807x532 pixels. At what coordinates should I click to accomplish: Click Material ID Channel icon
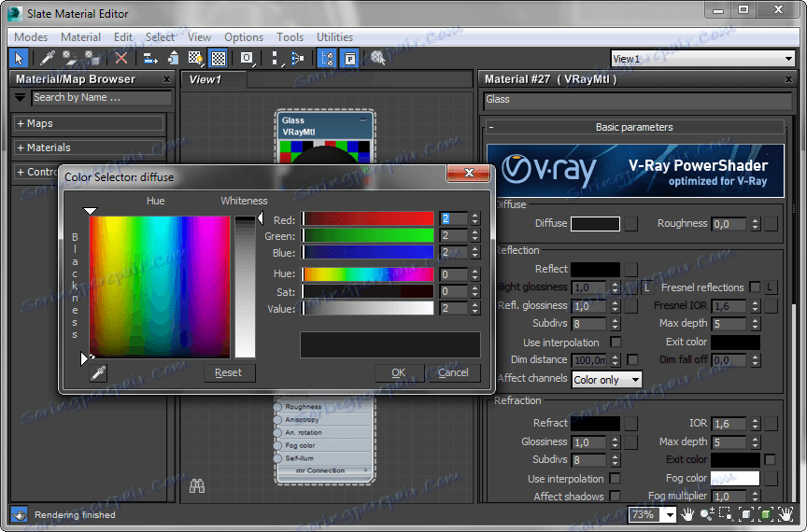pos(248,58)
